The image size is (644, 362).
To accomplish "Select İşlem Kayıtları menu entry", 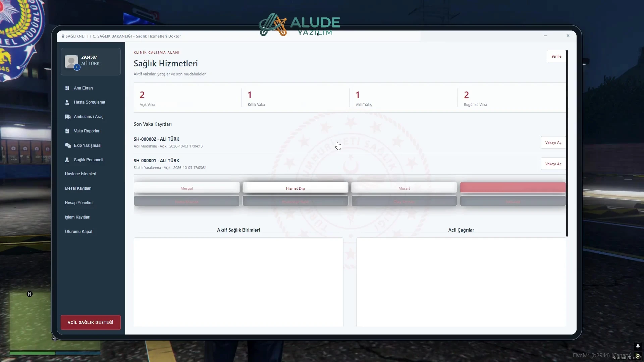I will click(77, 217).
